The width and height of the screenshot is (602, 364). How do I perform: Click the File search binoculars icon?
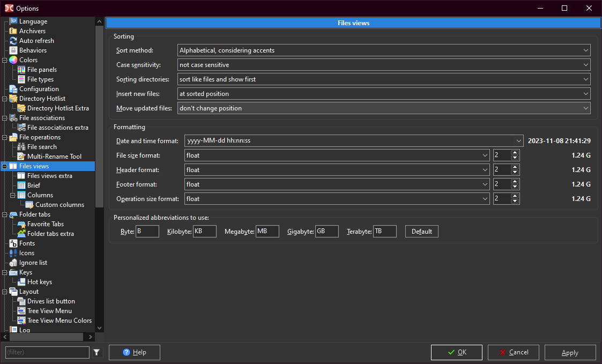tap(21, 147)
